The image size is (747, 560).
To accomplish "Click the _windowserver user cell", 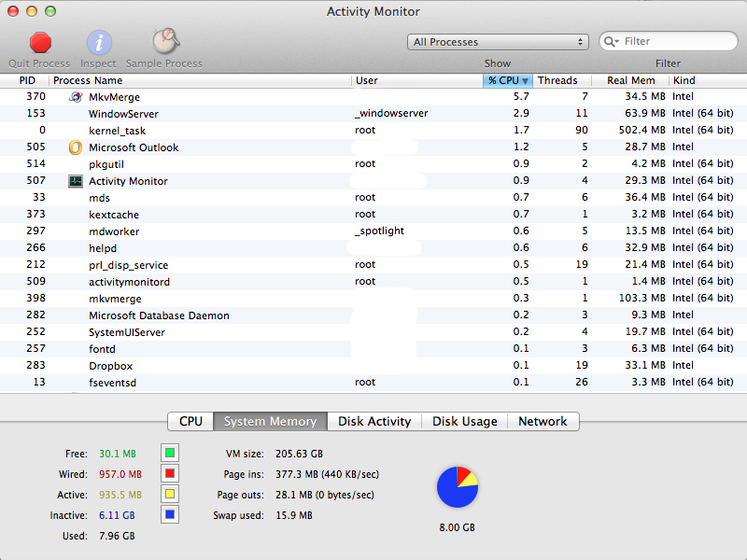I will pos(391,113).
